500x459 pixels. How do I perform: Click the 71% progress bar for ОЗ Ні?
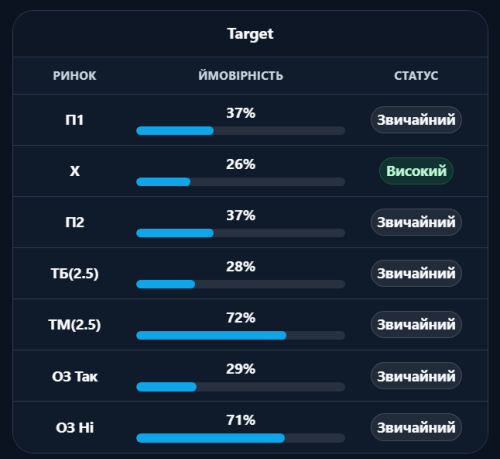click(x=241, y=438)
